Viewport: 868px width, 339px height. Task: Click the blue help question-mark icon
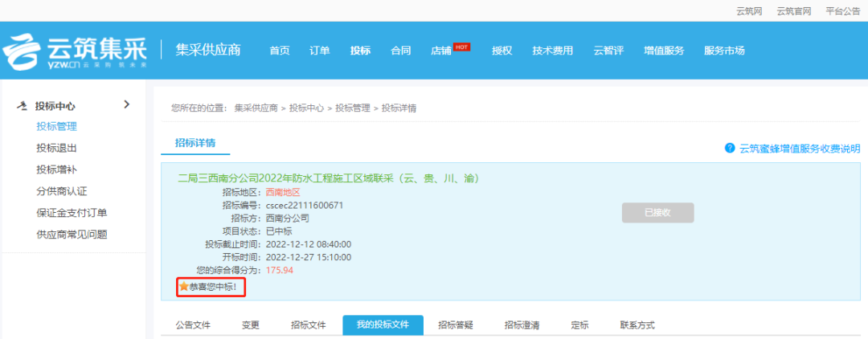coord(730,149)
